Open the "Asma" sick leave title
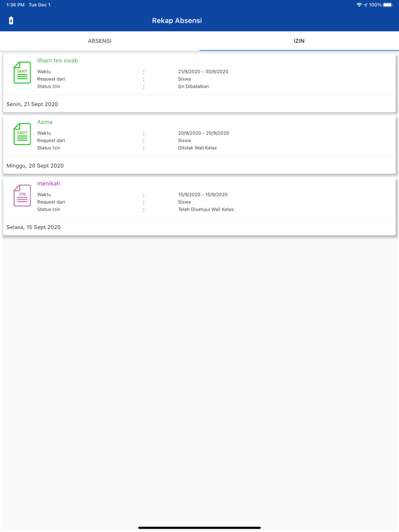399x532 pixels. coord(45,122)
